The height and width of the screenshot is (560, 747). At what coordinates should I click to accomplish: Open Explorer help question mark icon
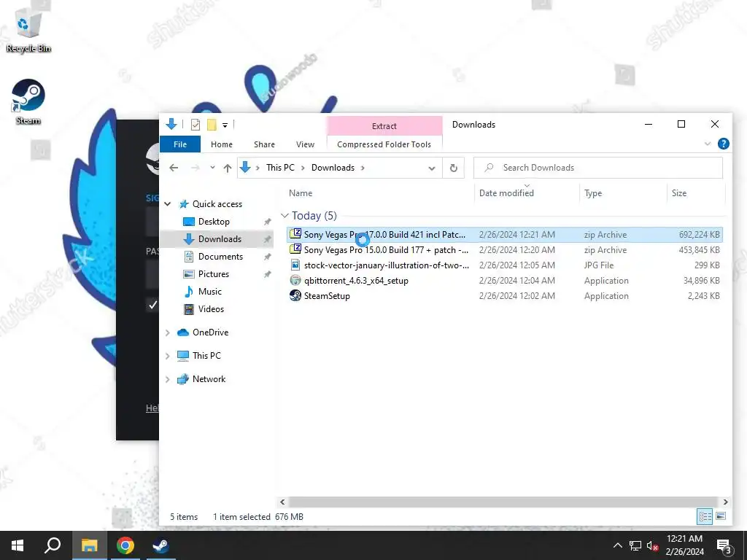coord(723,144)
